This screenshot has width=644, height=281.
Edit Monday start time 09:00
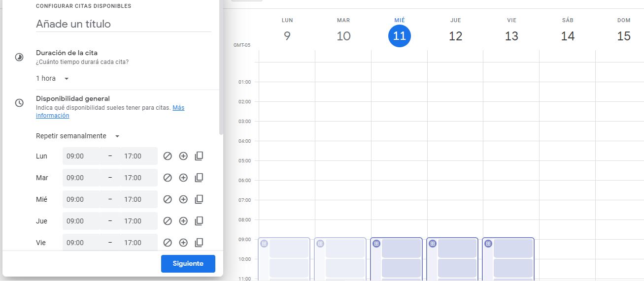click(x=81, y=156)
